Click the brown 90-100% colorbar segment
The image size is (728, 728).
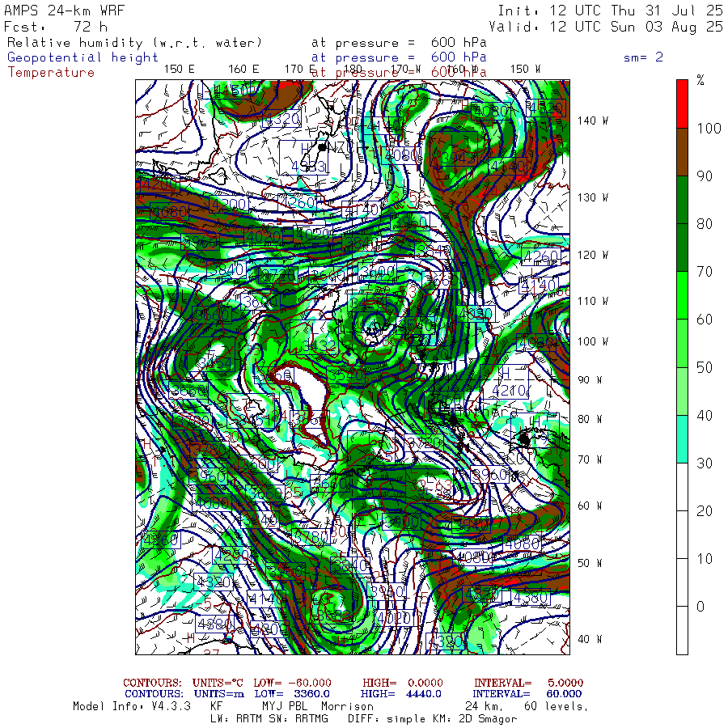682,152
